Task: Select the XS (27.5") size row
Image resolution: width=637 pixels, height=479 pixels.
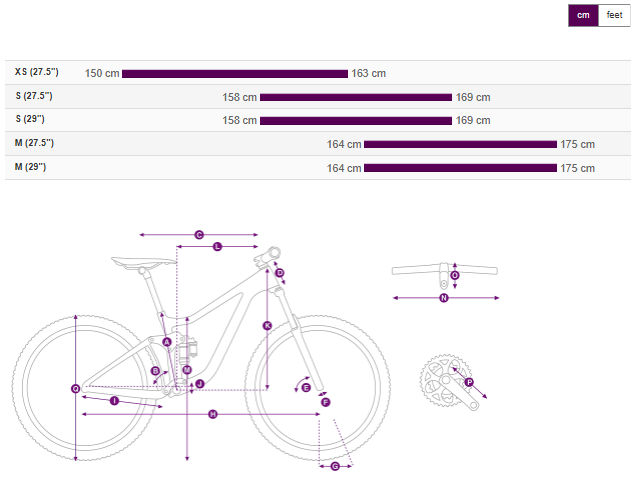Action: 37,72
